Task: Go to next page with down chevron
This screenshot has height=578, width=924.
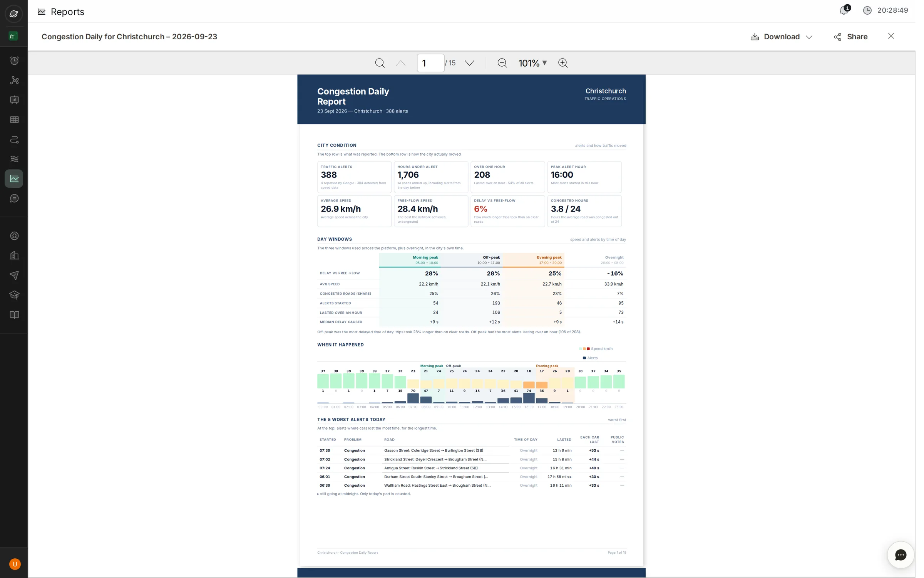Action: click(469, 63)
